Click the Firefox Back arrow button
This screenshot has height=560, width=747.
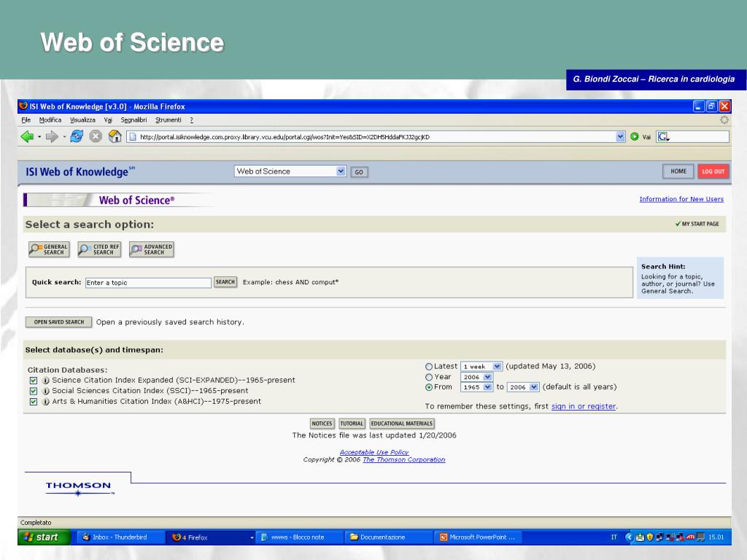point(27,137)
